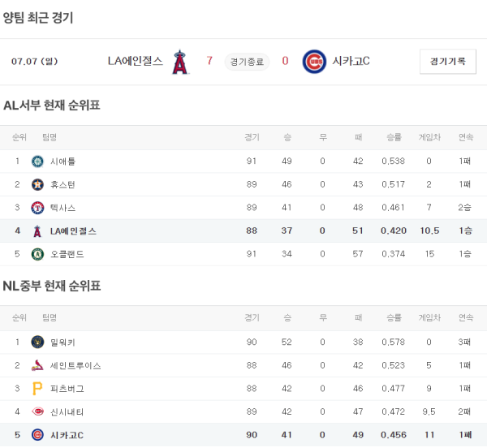Click the Houston Astros team logo
This screenshot has width=487, height=448.
pyautogui.click(x=37, y=185)
